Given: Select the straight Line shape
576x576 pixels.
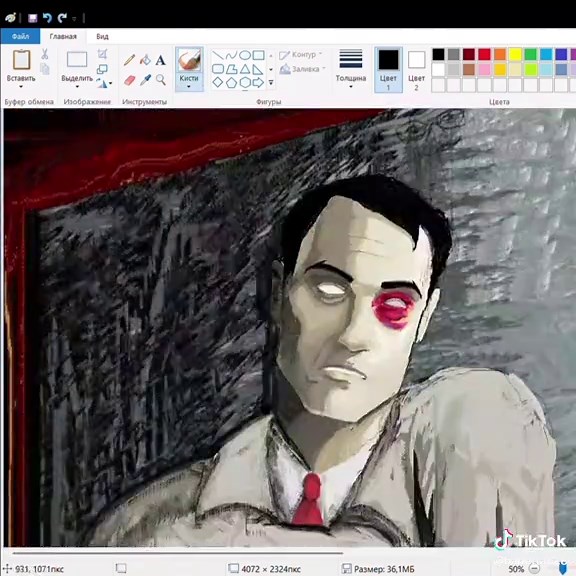Looking at the screenshot, I should point(218,55).
